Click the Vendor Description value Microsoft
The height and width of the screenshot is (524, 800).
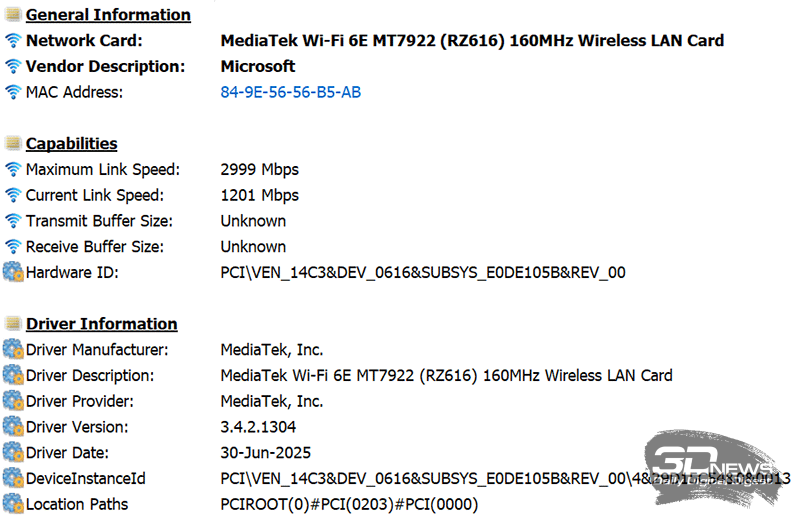(257, 67)
